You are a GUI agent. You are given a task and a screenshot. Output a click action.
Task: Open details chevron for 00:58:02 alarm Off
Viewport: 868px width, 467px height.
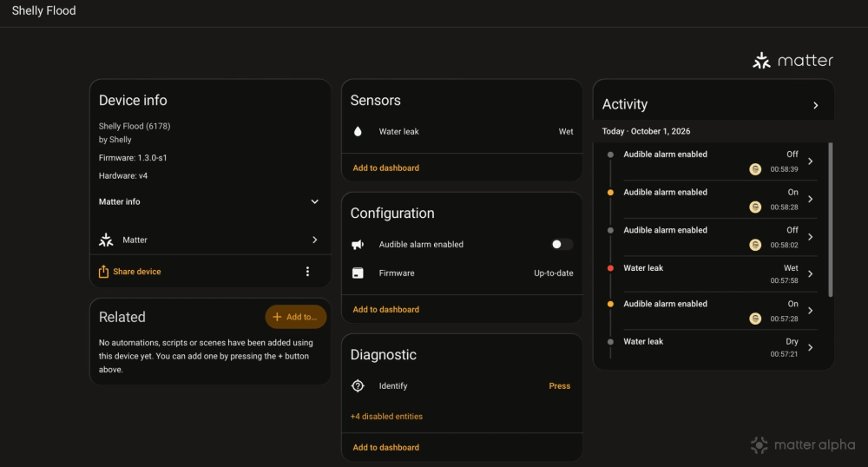[811, 237]
